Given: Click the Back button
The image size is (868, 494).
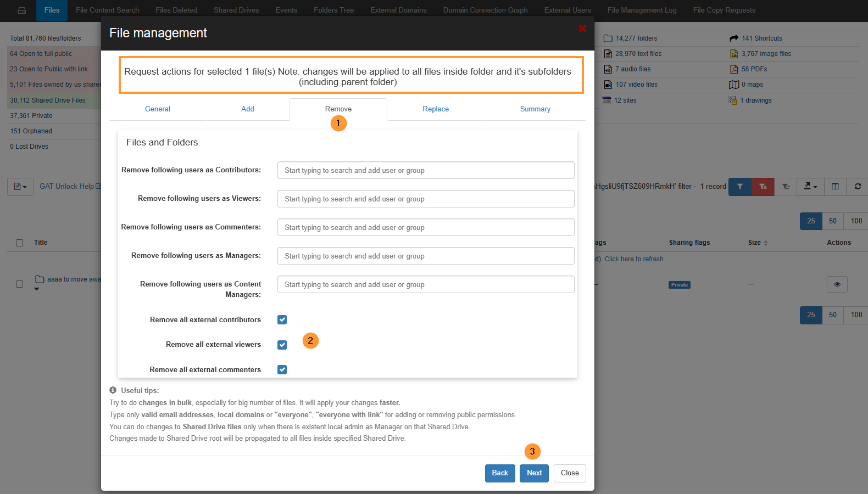Looking at the screenshot, I should point(500,473).
